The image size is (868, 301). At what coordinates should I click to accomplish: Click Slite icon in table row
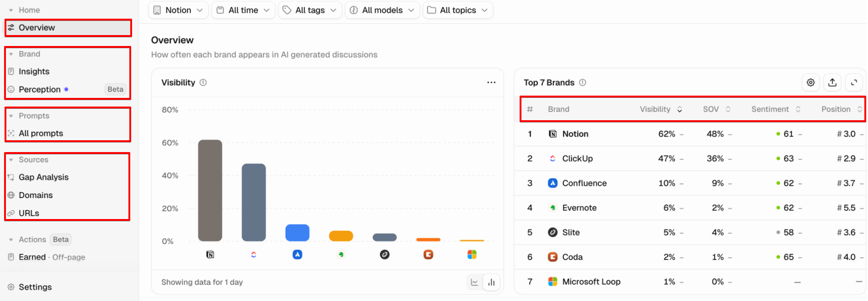[552, 232]
